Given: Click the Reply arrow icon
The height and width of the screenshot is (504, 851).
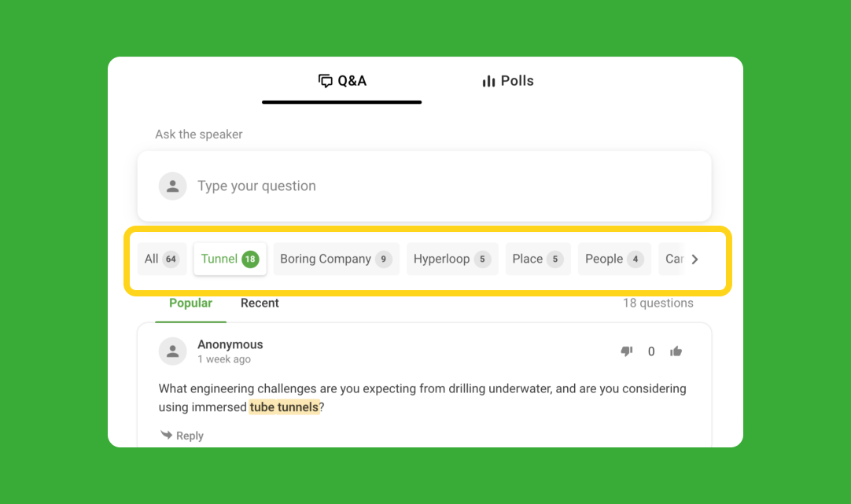Looking at the screenshot, I should [166, 435].
